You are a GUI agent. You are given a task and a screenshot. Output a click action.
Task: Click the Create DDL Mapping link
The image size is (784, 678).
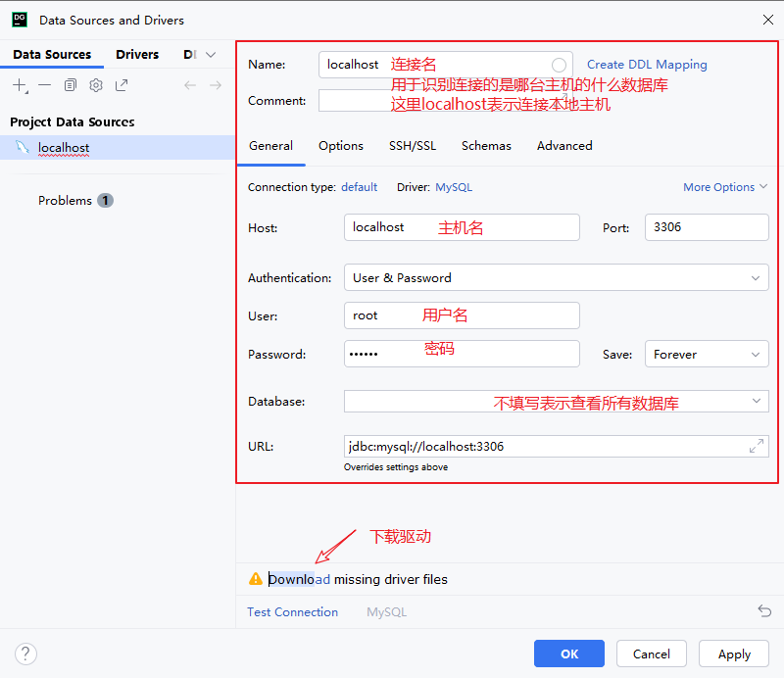647,65
